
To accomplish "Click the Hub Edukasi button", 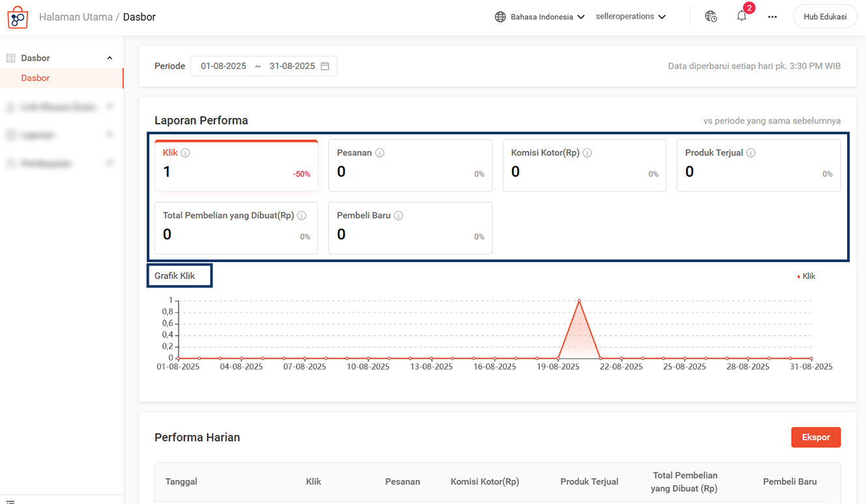I will 825,17.
